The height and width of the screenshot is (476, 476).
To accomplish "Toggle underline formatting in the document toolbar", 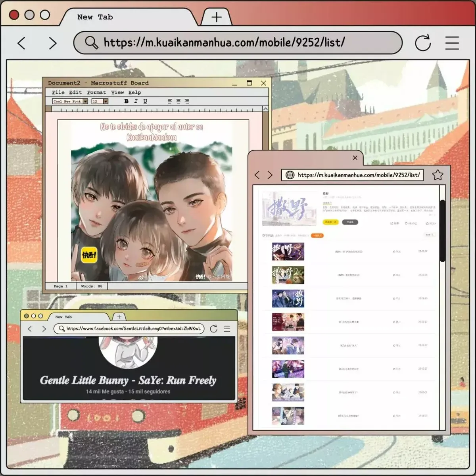I will [145, 101].
